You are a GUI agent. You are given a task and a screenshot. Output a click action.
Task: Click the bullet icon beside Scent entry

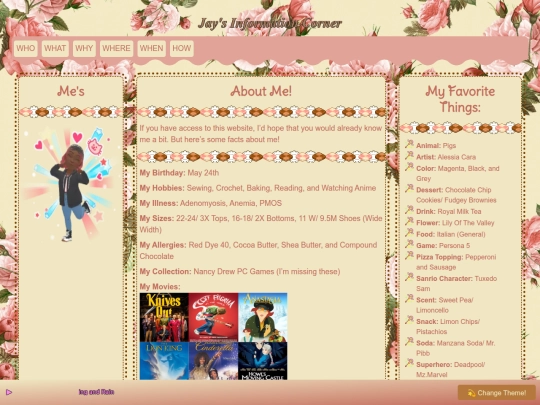click(x=409, y=299)
